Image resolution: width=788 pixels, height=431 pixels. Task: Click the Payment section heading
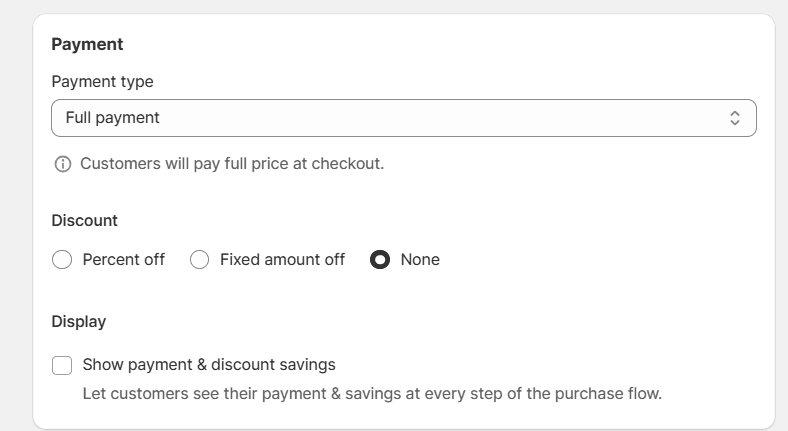point(87,44)
